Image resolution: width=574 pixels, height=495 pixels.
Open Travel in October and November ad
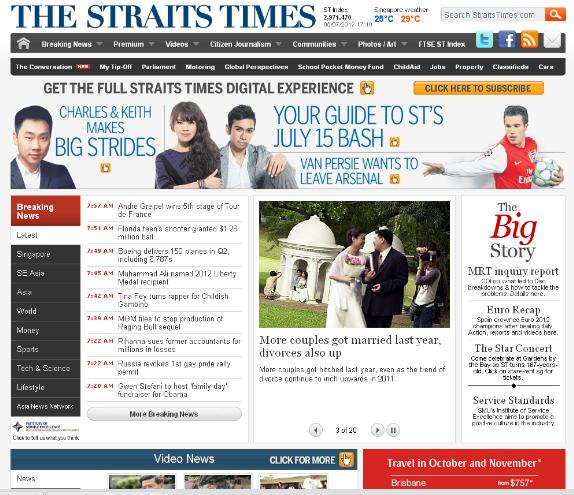464,469
